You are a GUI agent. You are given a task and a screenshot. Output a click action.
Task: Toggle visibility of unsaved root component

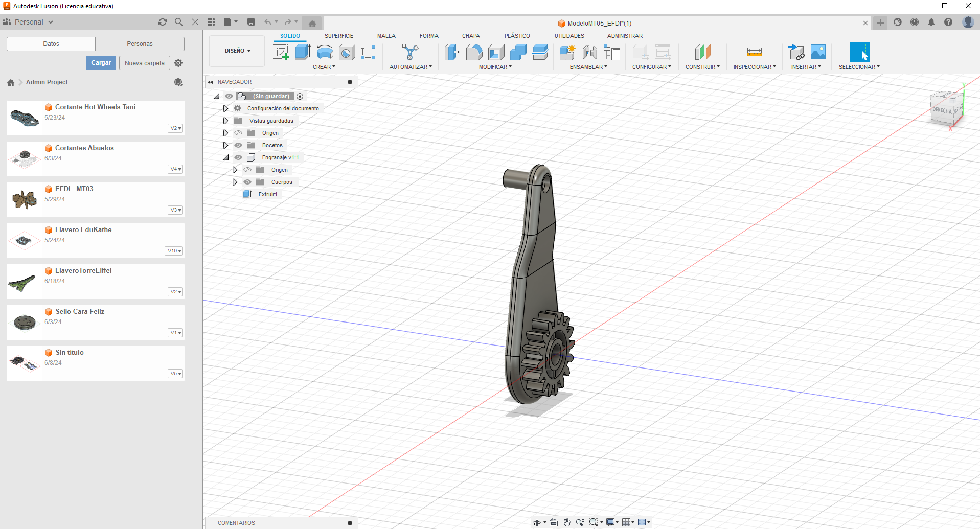coord(229,96)
